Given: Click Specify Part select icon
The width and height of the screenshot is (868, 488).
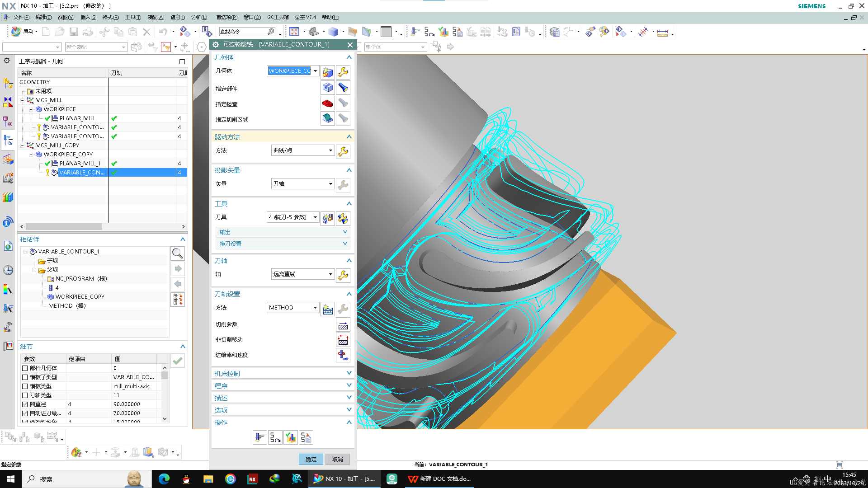Looking at the screenshot, I should (328, 88).
